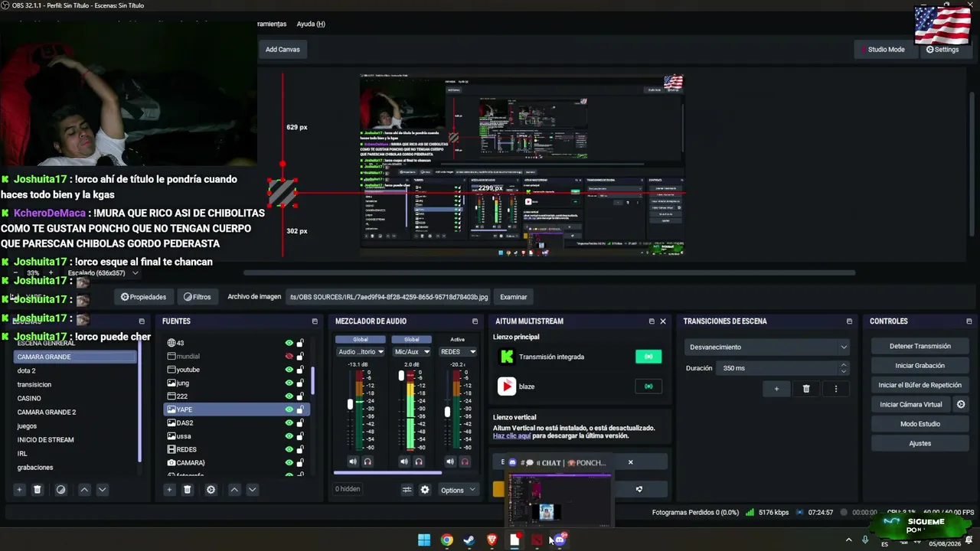Open the Windows Start menu
The image size is (980, 551).
coord(424,540)
